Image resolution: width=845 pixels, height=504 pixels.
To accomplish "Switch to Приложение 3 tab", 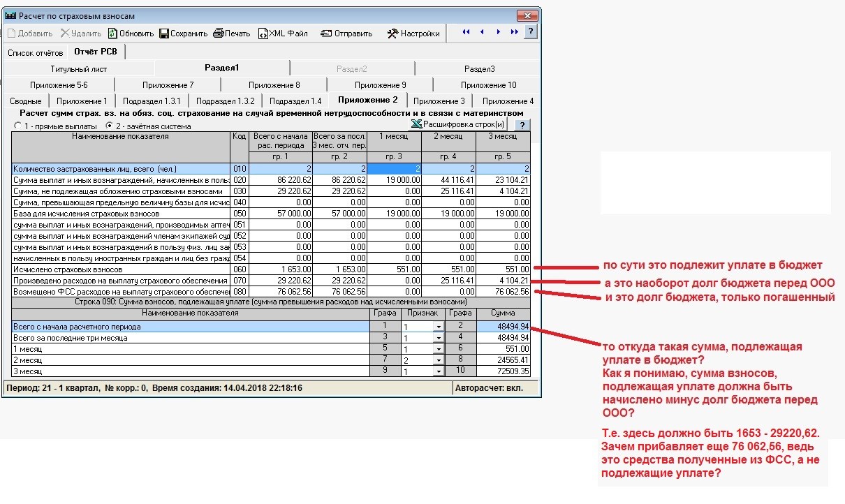I will click(439, 101).
